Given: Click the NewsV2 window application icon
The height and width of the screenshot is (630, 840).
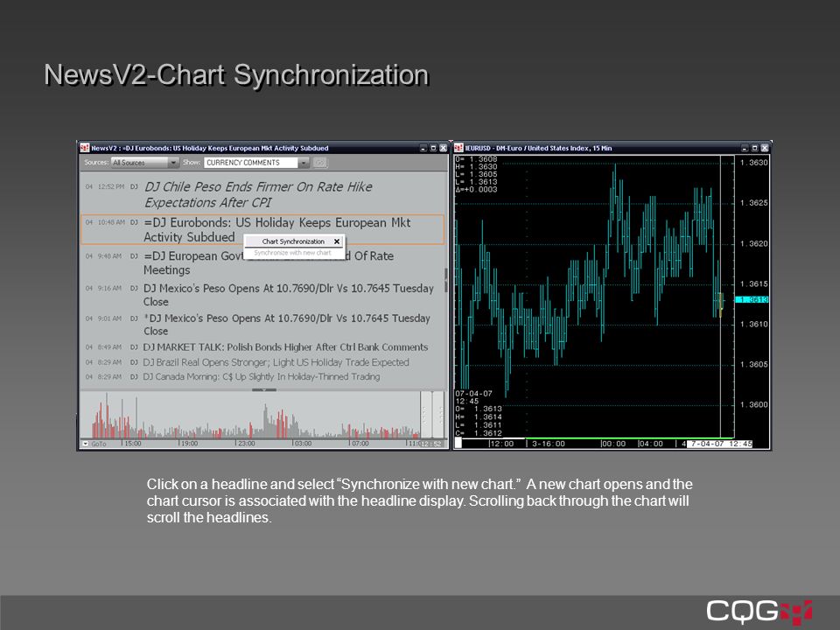Looking at the screenshot, I should coord(85,148).
